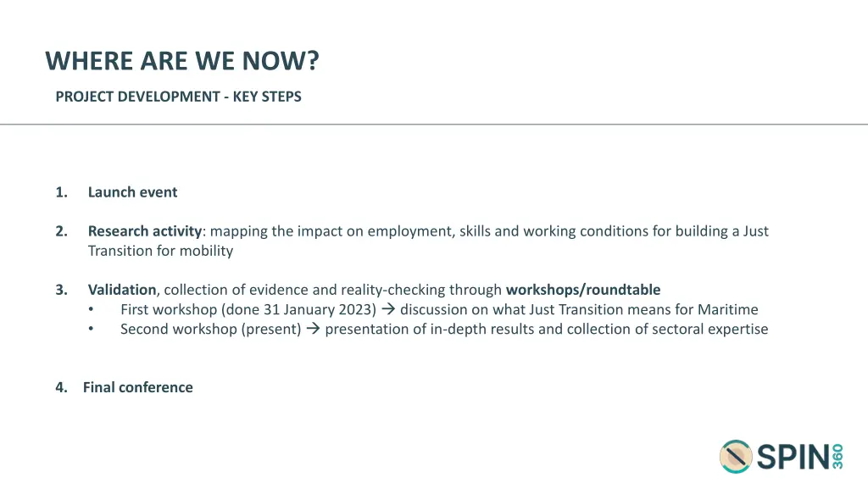Click the 'WHERE ARE WE NOW?' slide title
The image size is (868, 488).
(182, 61)
